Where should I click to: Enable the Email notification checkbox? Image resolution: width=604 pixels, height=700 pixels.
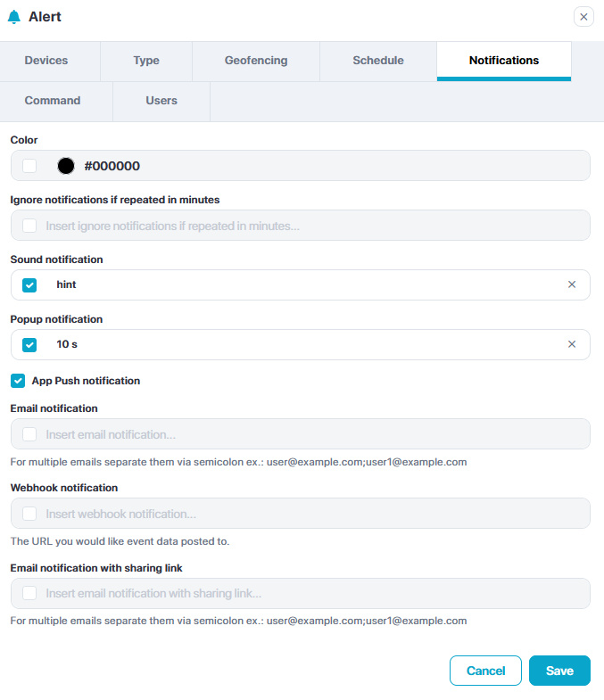(x=30, y=434)
